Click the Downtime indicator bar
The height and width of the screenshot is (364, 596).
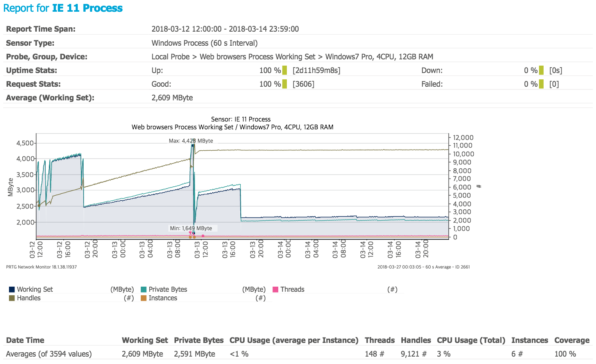tap(541, 70)
